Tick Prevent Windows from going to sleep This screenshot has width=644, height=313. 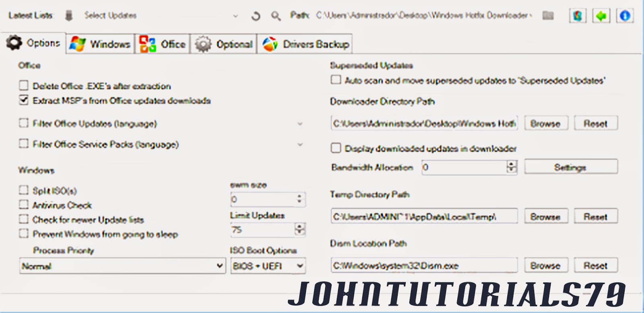[24, 233]
